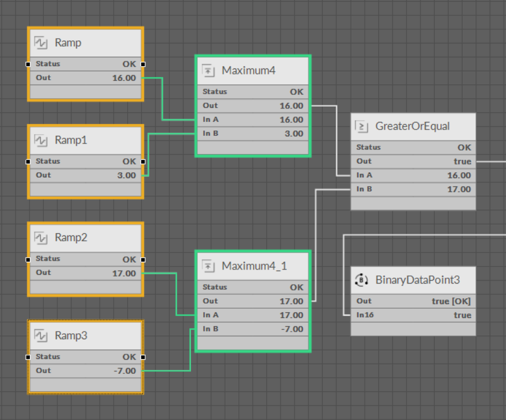Click the GreaterOrEqual Out true value

[461, 161]
